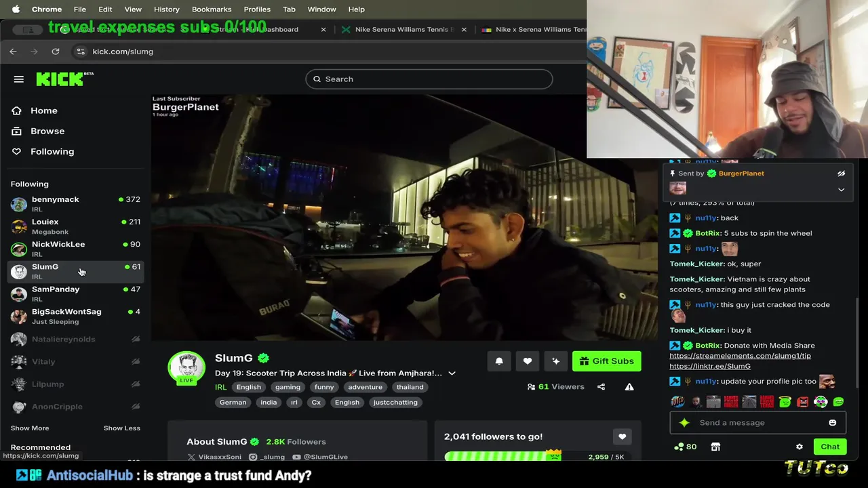868x488 pixels.
Task: Switch to Nike Serena Williams Tennis tab
Action: tap(404, 30)
